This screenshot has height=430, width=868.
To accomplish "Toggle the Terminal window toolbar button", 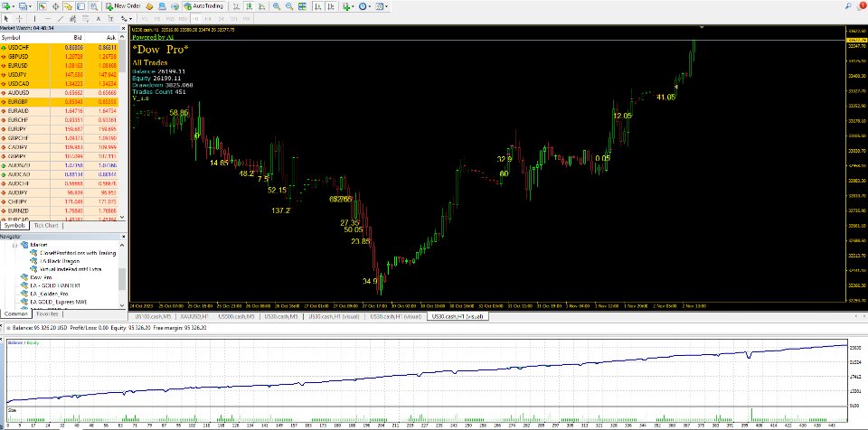I will 80,6.
